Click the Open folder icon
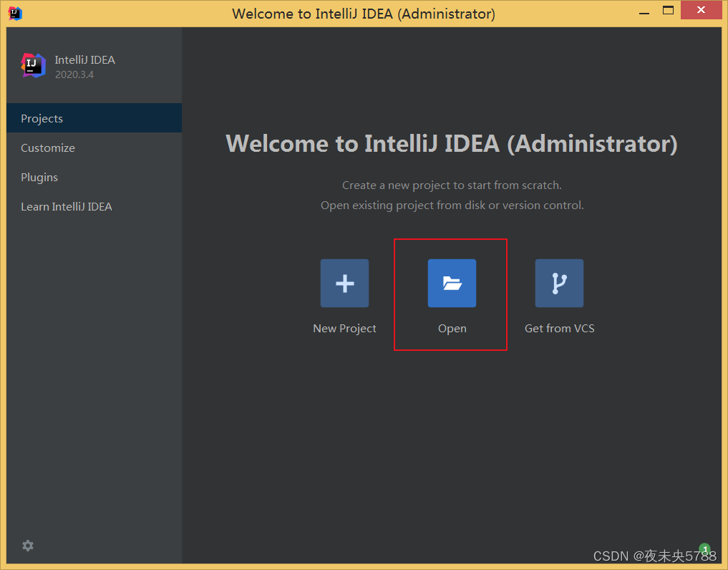This screenshot has width=728, height=570. pyautogui.click(x=452, y=283)
